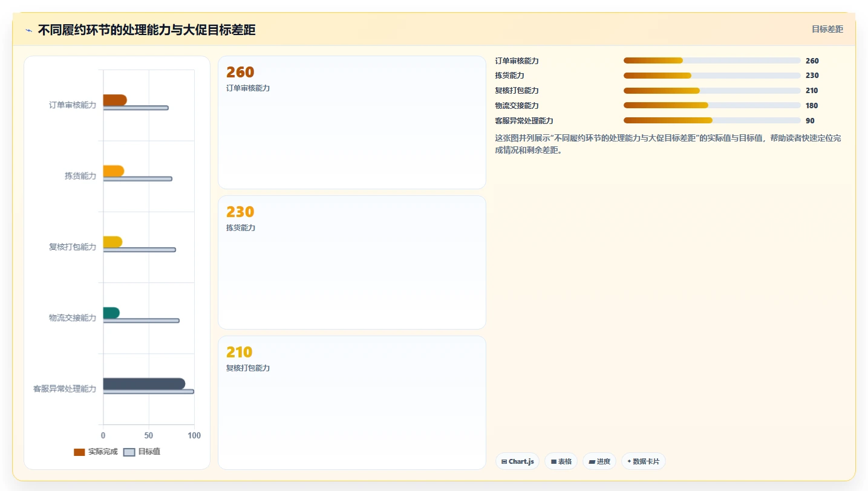
Task: Click the brown 订单审核能力 actual bar in chart
Action: click(x=115, y=100)
